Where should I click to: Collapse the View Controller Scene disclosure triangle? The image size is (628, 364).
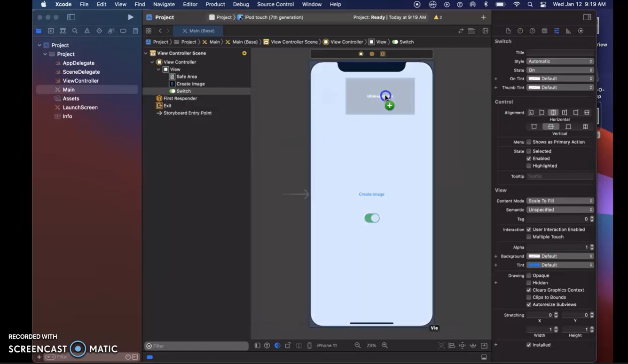[x=146, y=53]
